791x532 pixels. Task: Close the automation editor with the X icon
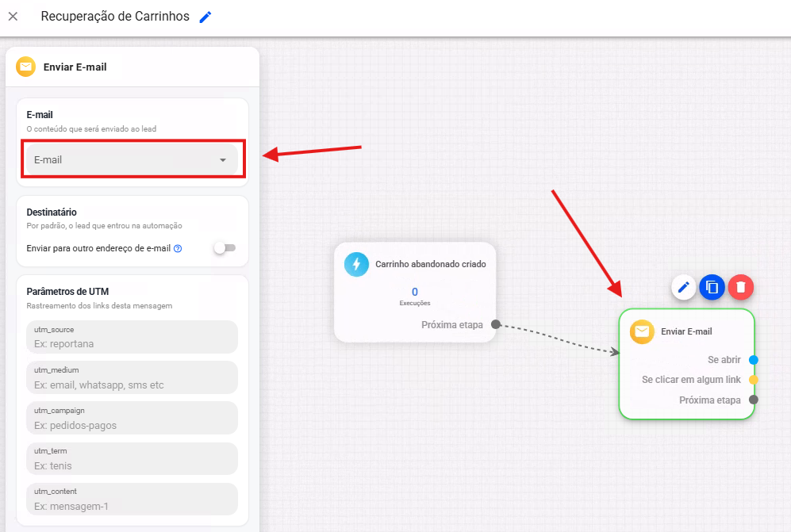pos(13,17)
